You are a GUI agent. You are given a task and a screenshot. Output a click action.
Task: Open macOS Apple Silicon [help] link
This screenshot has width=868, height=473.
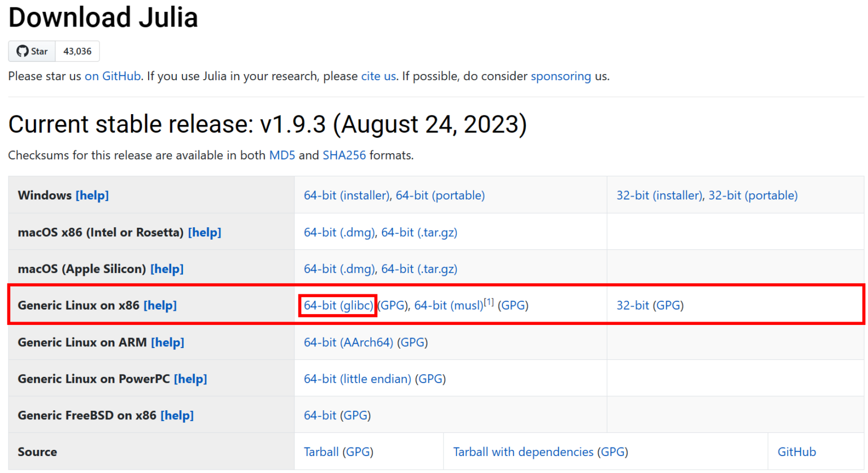tap(167, 269)
